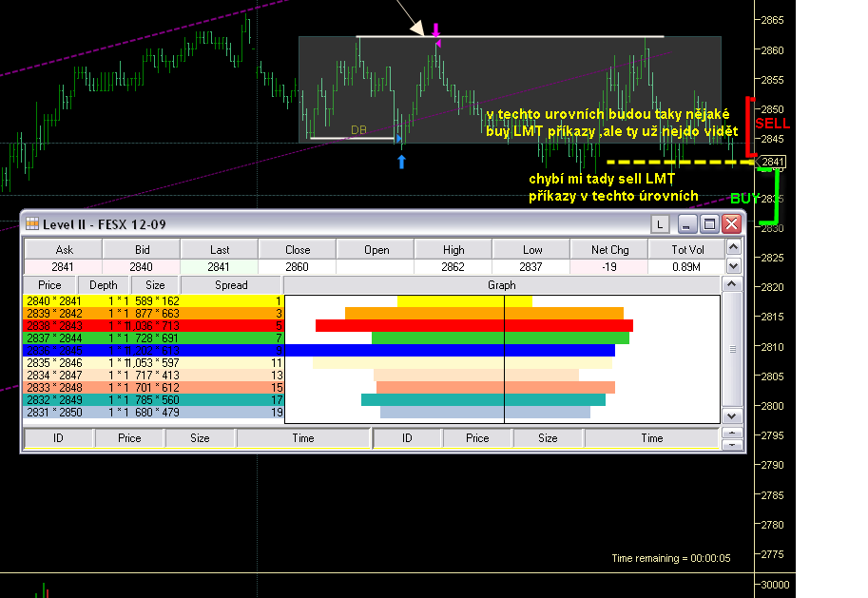Click the magenta down arrow chart marker
868x598 pixels.
436,29
